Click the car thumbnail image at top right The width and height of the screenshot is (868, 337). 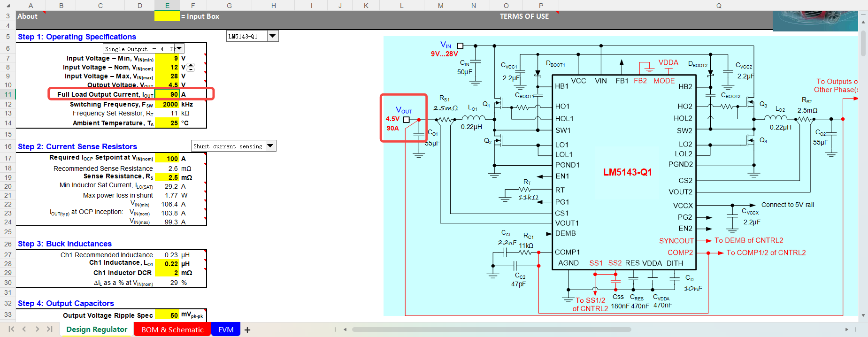coord(815,21)
